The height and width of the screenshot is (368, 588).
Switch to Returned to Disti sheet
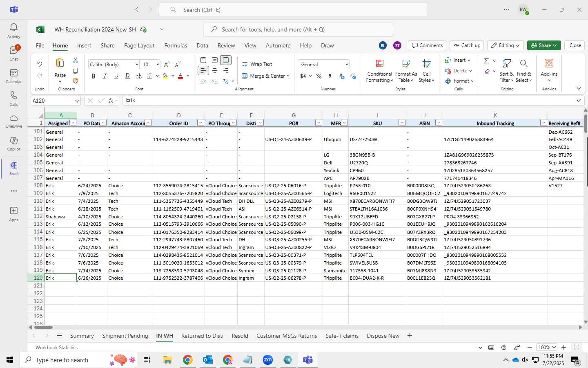click(202, 336)
